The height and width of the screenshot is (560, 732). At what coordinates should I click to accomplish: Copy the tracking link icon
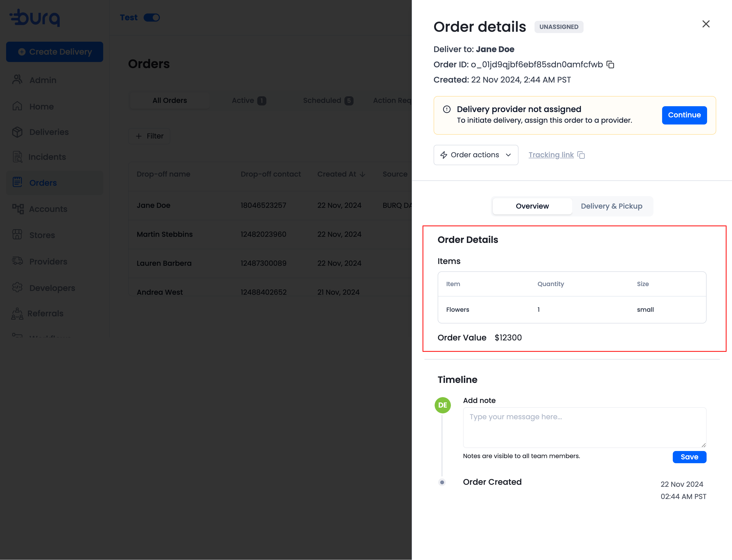coord(581,155)
